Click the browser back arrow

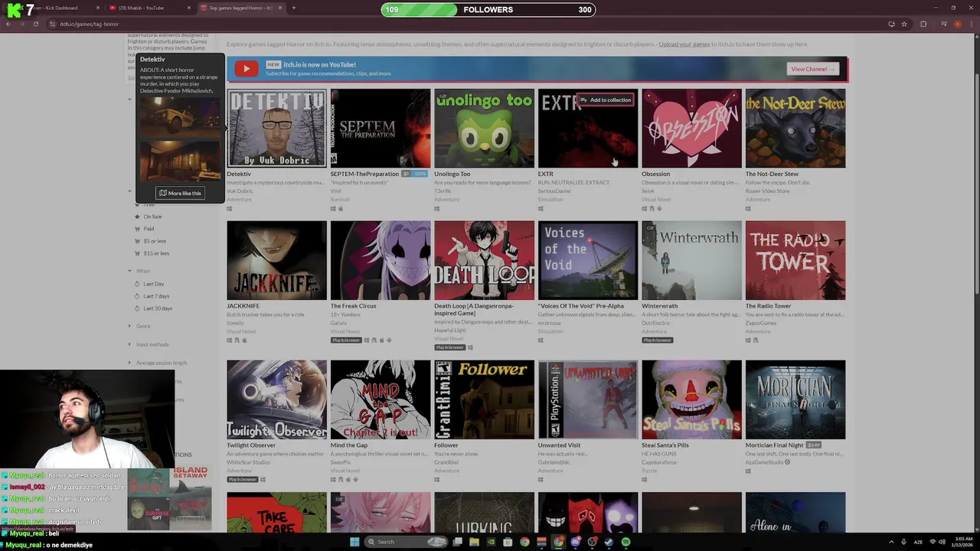click(8, 24)
